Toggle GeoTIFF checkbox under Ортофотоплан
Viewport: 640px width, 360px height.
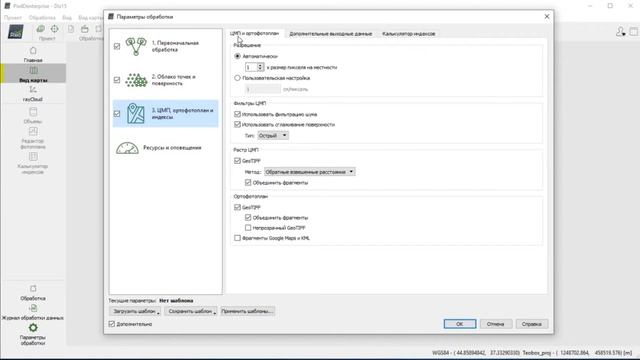(x=237, y=207)
